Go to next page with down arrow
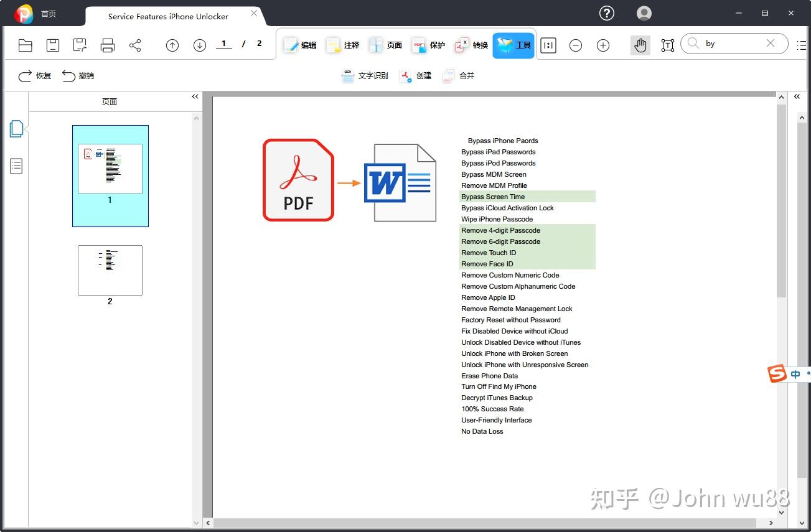This screenshot has height=532, width=811. 200,45
